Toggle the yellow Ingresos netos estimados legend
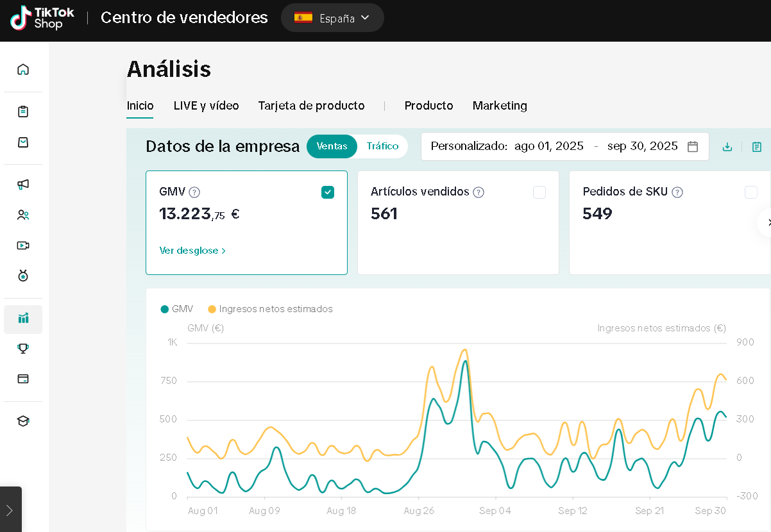The height and width of the screenshot is (532, 771). pyautogui.click(x=270, y=309)
